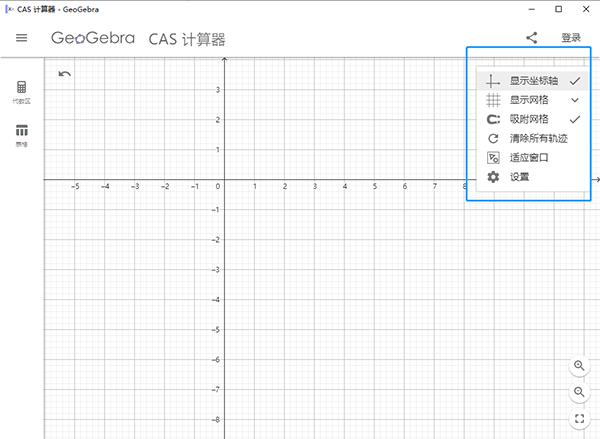Image resolution: width=600 pixels, height=439 pixels.
Task: Toggle the 显示坐标轴 checkmark off
Action: point(574,81)
